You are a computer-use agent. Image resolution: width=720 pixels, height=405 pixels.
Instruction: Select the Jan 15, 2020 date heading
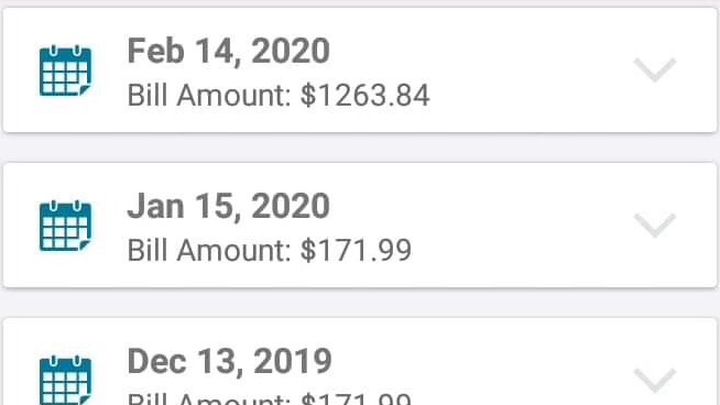pos(228,206)
